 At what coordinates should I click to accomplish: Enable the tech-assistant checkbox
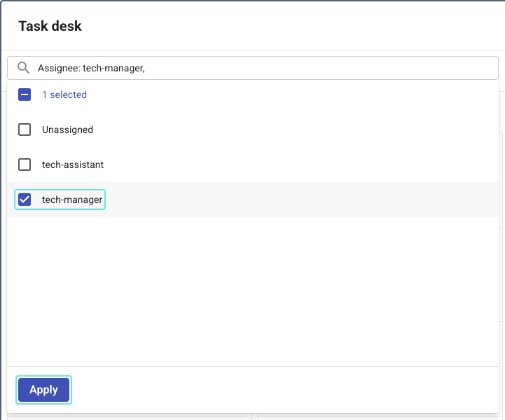pyautogui.click(x=25, y=164)
